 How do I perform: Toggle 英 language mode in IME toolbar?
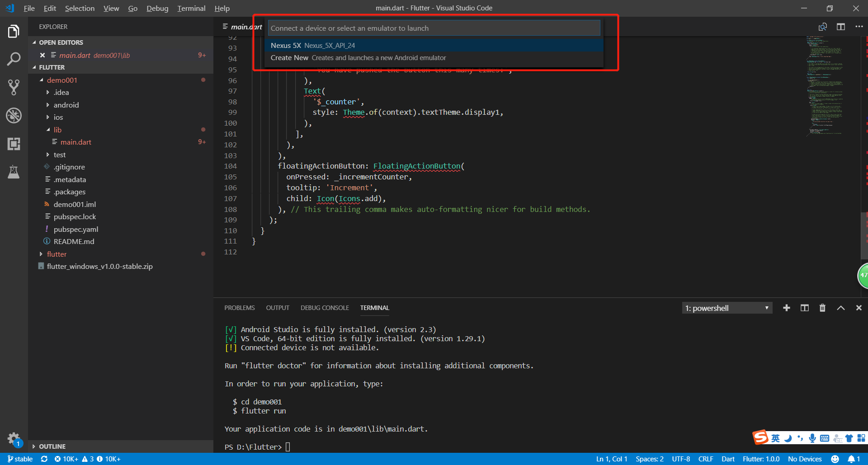click(776, 438)
